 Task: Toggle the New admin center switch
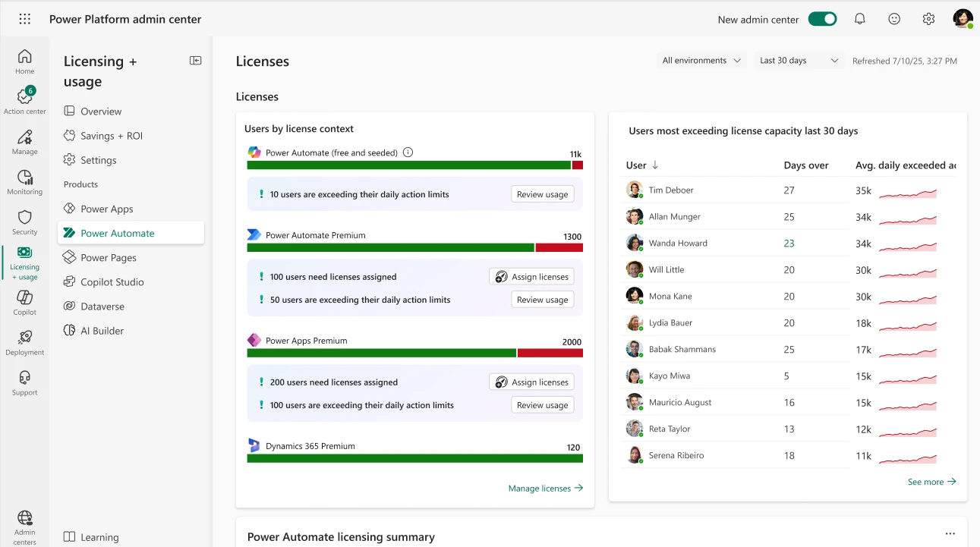point(822,19)
